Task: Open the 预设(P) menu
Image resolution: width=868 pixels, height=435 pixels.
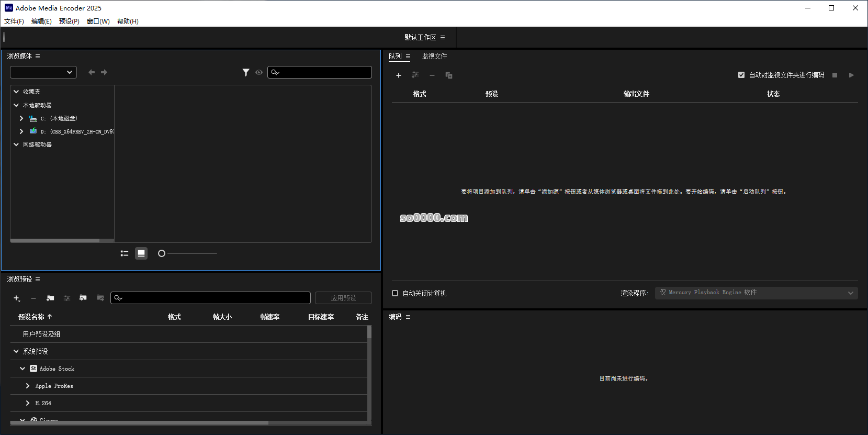Action: (x=69, y=21)
